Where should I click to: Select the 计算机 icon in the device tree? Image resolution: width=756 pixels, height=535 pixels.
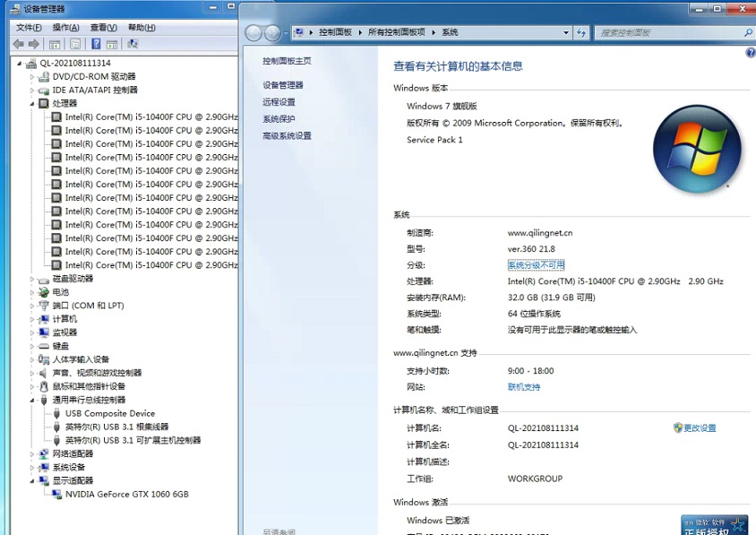tap(44, 319)
